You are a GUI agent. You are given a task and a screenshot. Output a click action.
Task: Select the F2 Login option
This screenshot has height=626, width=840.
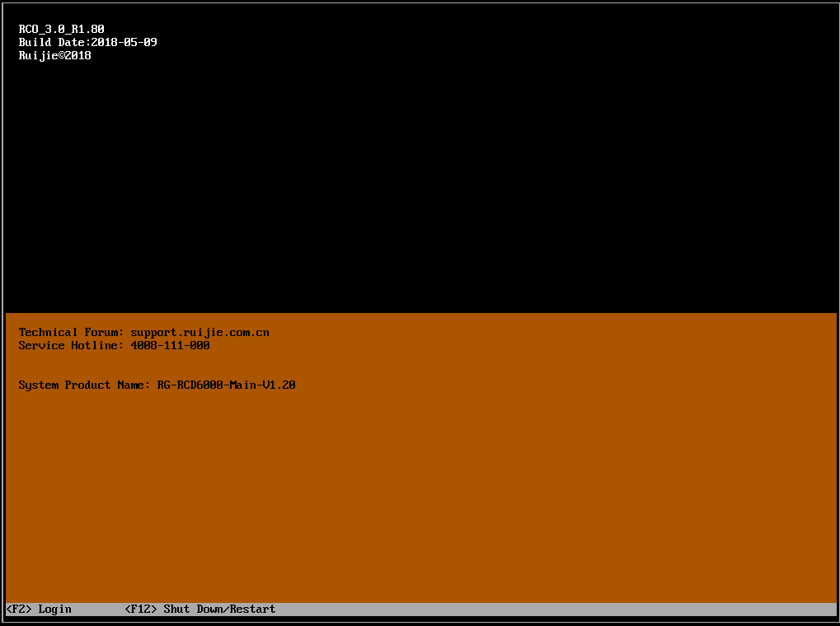[x=39, y=610]
